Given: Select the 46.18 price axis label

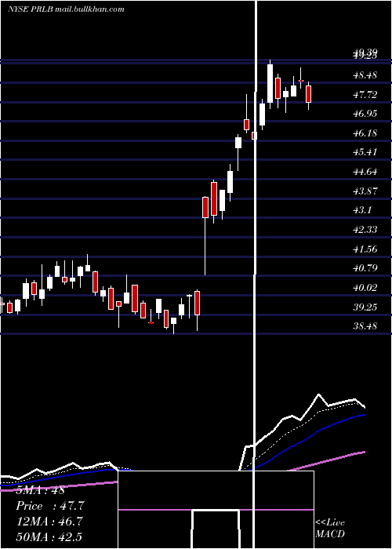Looking at the screenshot, I should point(365,133).
